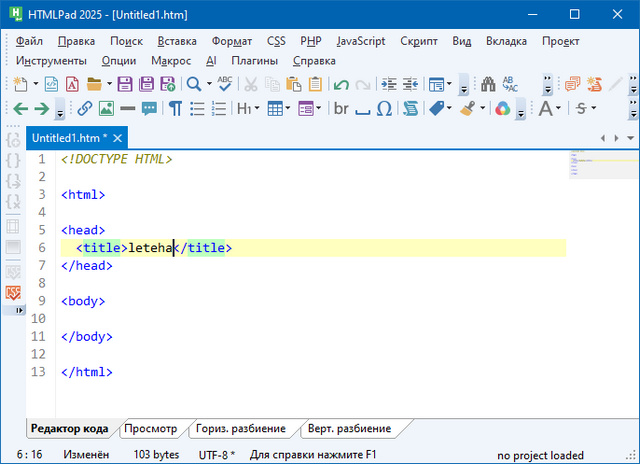Screen dimensions: 640x464
Task: Open the Гориз. разбиение view tab
Action: point(240,428)
